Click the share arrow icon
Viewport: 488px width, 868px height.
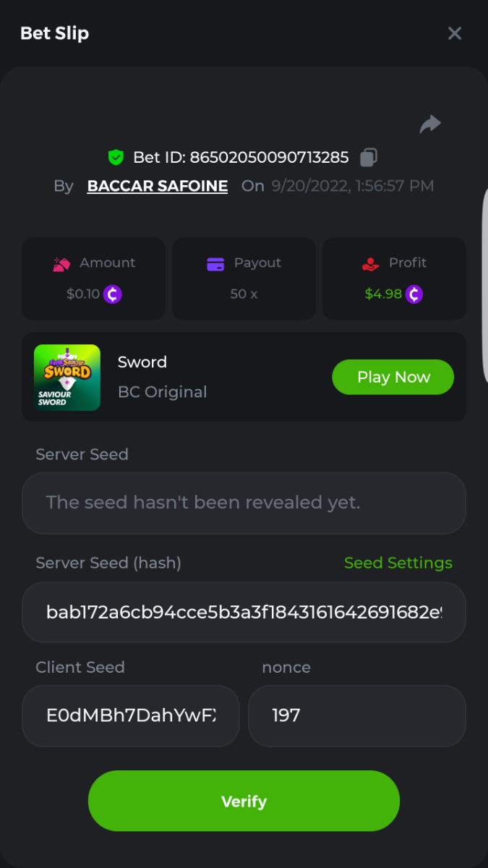pos(430,124)
